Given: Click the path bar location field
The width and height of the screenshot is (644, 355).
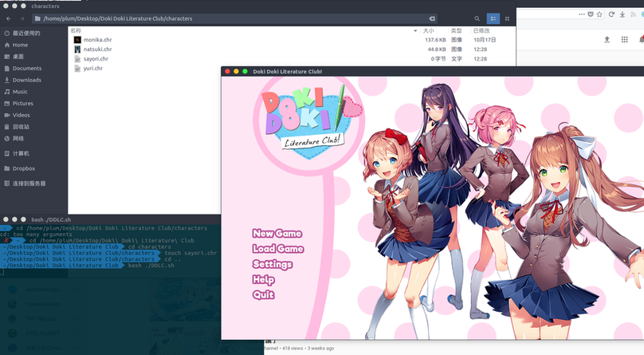Looking at the screenshot, I should [234, 18].
